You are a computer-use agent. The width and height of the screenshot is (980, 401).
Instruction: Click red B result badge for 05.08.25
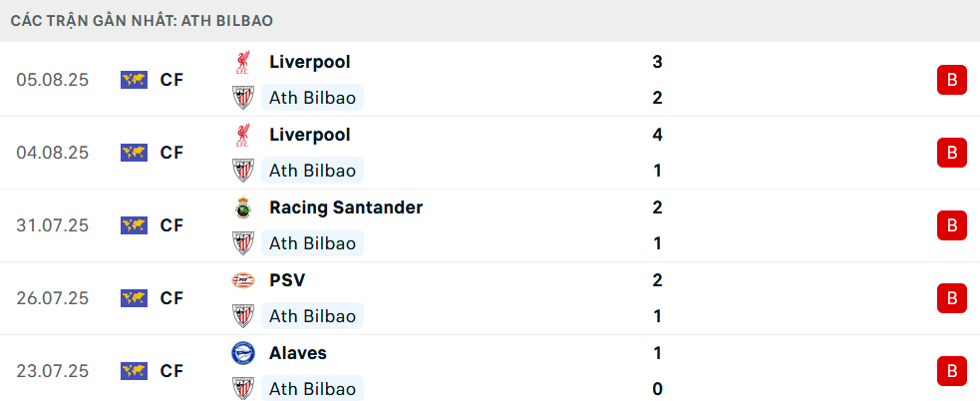(951, 80)
